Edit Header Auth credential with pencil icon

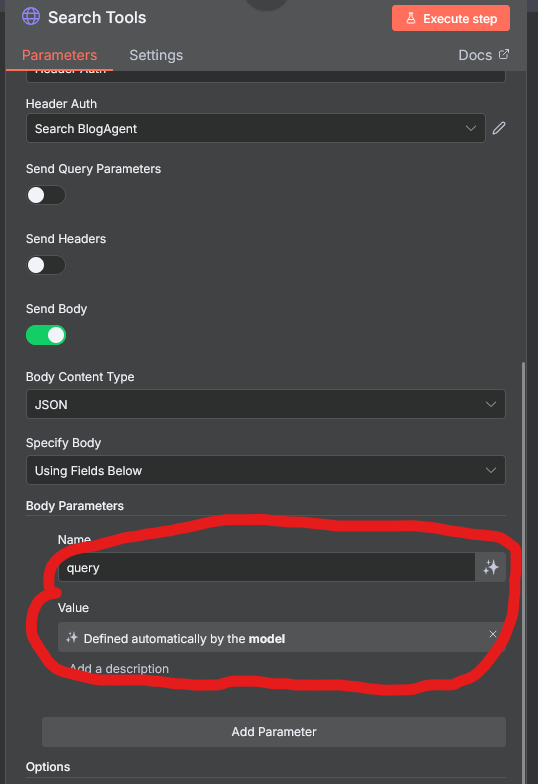click(x=499, y=128)
